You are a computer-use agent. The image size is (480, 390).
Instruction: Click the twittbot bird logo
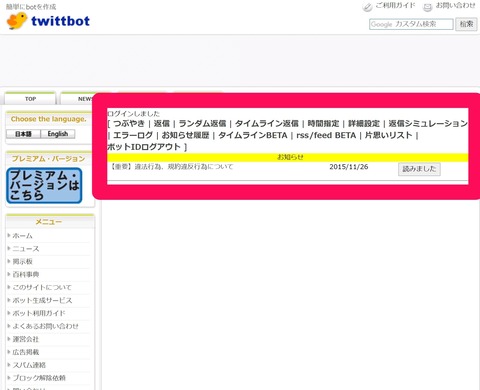pos(17,21)
